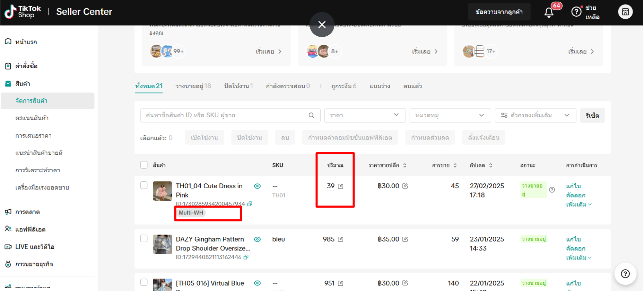Switch to ลบแล้ว deleted tab
The width and height of the screenshot is (644, 291).
pos(412,86)
